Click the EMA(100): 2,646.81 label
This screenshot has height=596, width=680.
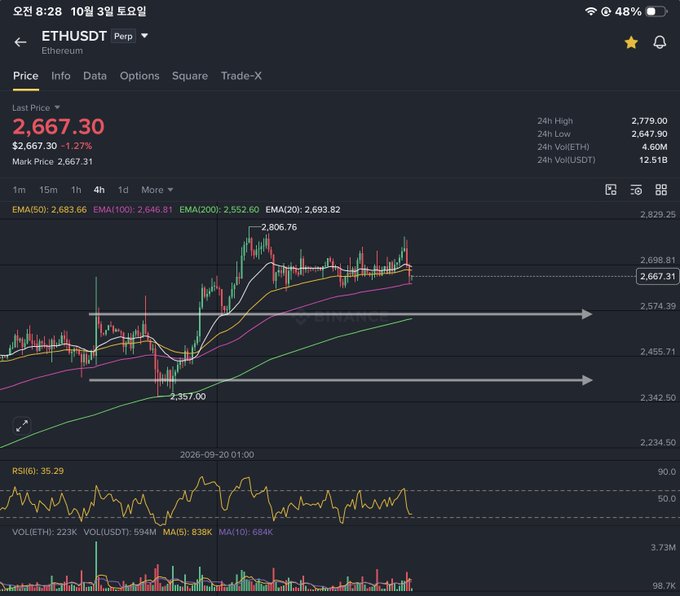click(133, 210)
